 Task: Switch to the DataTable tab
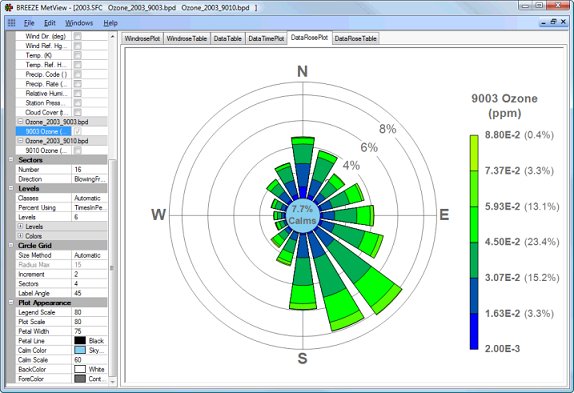[x=227, y=38]
